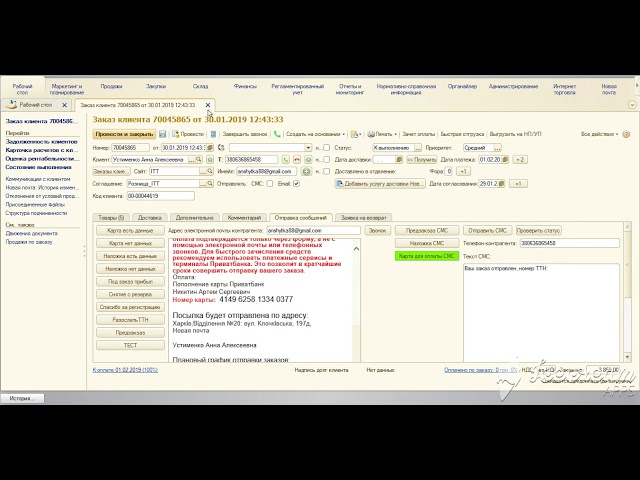Open the Все действия dropdown menu
Image resolution: width=640 pixels, height=480 pixels.
[x=599, y=134]
